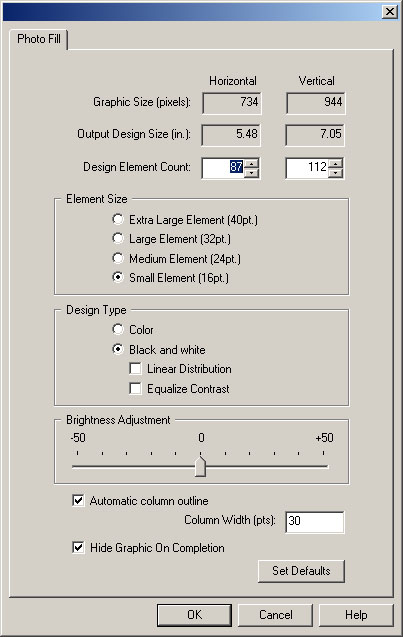Confirm with the OK button
403x637 pixels.
pos(194,615)
